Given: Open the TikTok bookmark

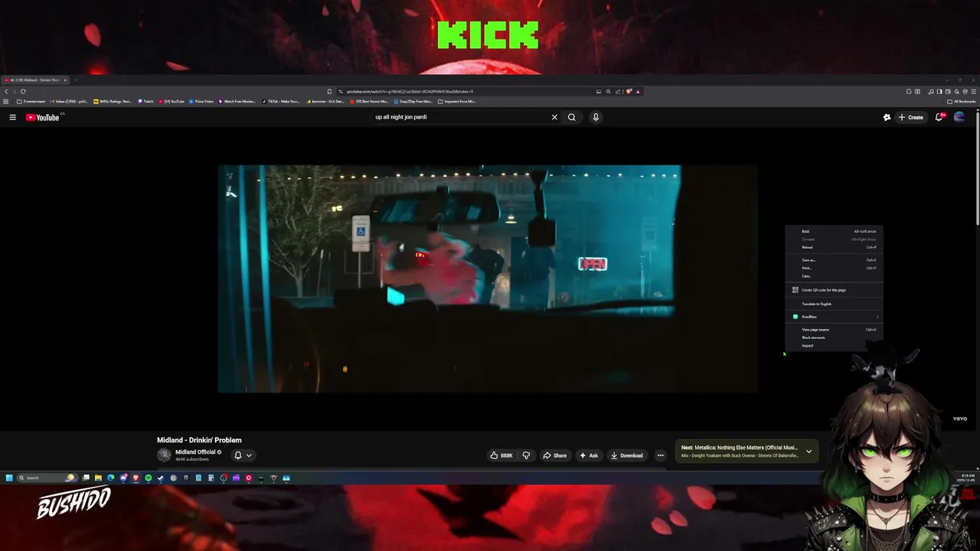Looking at the screenshot, I should coord(281,101).
